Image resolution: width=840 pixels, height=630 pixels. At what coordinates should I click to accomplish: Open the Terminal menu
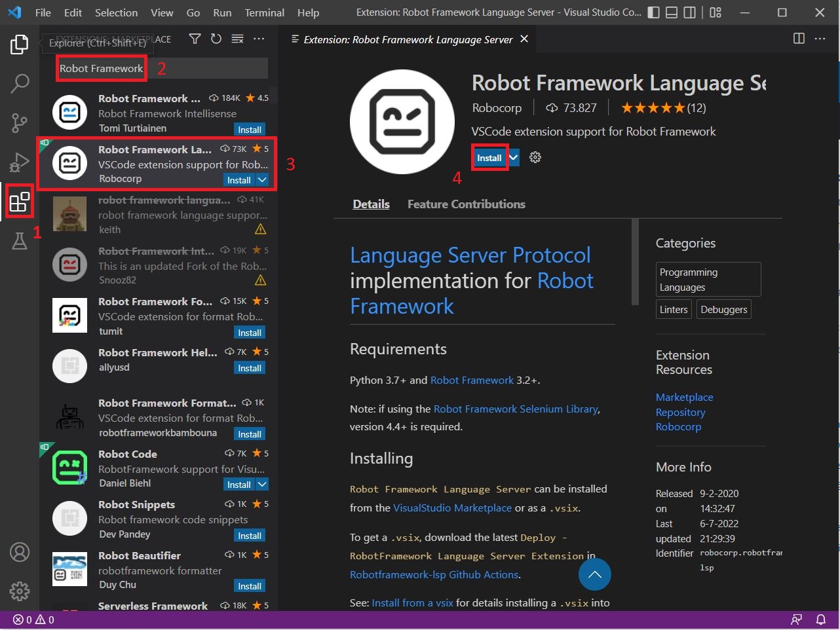[265, 12]
